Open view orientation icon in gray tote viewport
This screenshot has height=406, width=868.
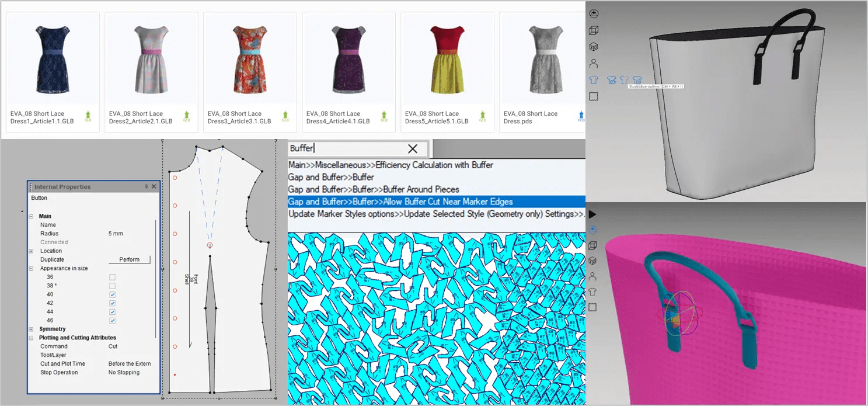[594, 13]
